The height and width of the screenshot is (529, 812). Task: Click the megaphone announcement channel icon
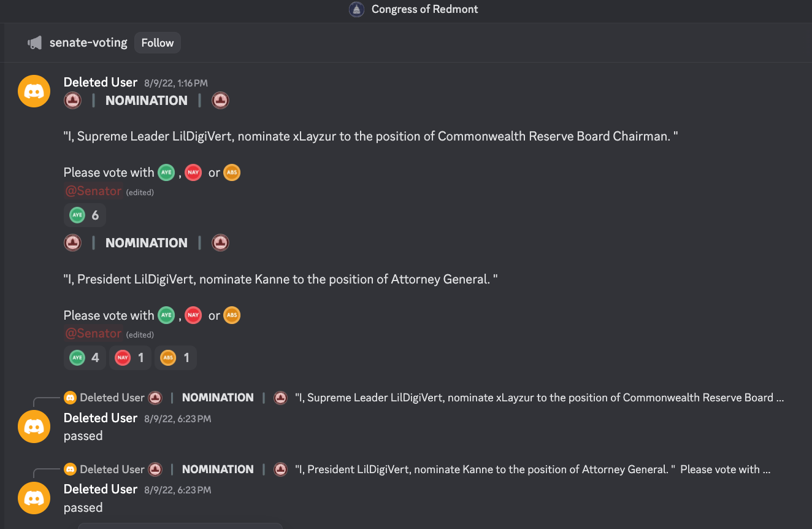34,43
